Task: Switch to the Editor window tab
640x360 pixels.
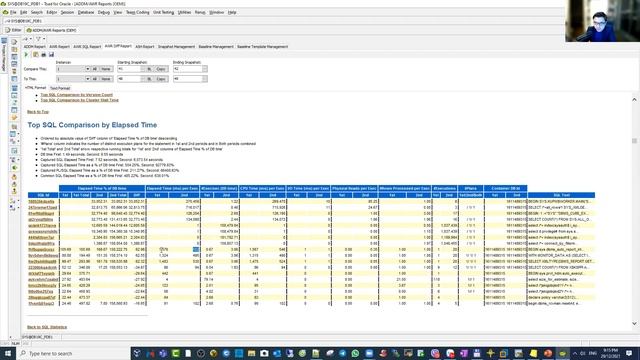Action: [13, 30]
